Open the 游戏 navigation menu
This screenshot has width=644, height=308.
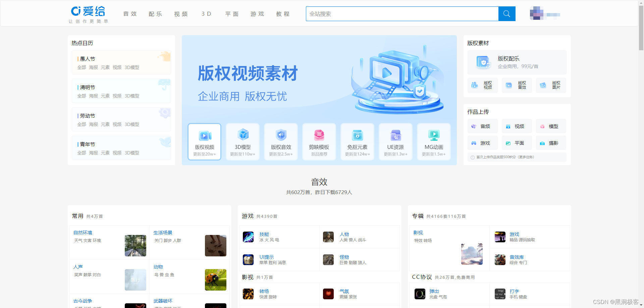(257, 14)
